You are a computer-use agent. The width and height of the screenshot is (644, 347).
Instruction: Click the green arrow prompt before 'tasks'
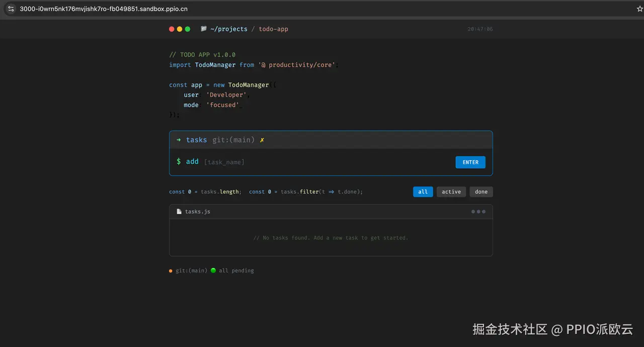[x=179, y=140]
